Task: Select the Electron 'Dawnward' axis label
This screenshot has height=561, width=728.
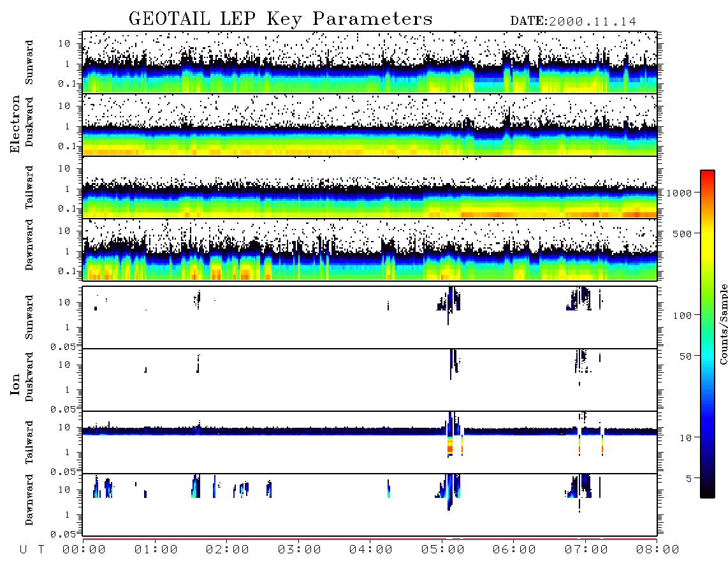Action: (x=29, y=245)
